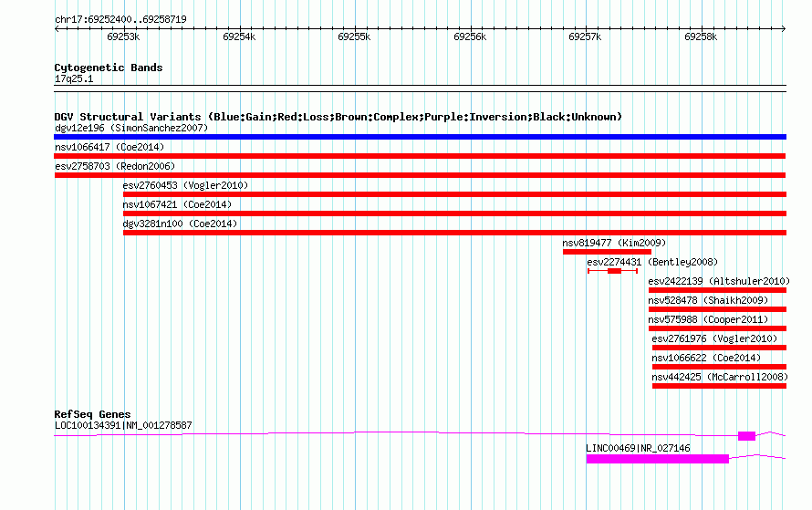Screen dimensions: 812x510
Task: Click the 69257k ruler tick label
Action: (585, 36)
